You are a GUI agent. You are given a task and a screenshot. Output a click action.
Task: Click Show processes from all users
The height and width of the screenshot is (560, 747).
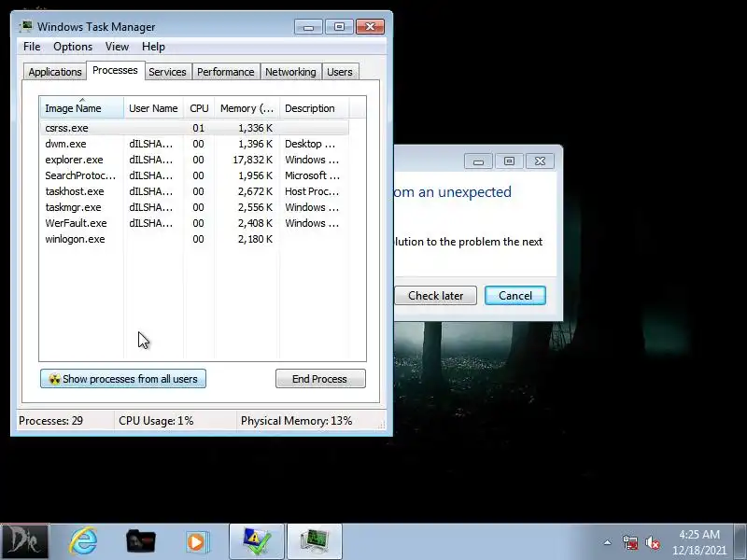pos(123,379)
